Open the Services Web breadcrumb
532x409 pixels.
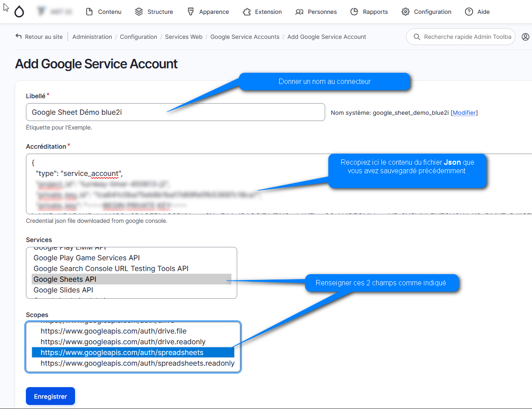pyautogui.click(x=184, y=37)
